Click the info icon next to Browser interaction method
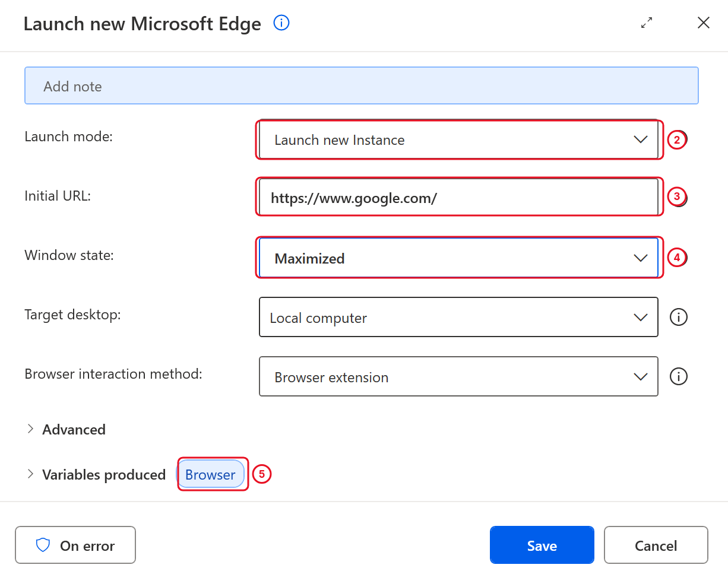Image resolution: width=728 pixels, height=571 pixels. coord(678,376)
